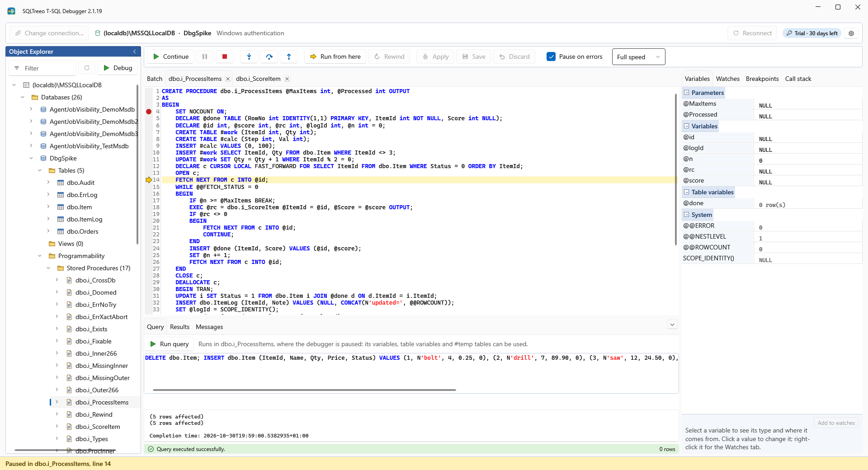Close the dbo.i_ScoreItem tab
Screen dimensions: 868x470
coord(287,79)
